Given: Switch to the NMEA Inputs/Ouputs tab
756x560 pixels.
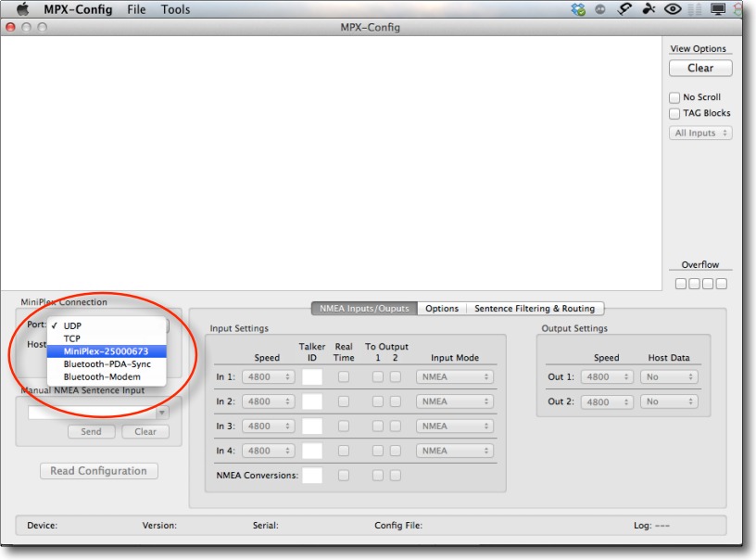Looking at the screenshot, I should (364, 308).
